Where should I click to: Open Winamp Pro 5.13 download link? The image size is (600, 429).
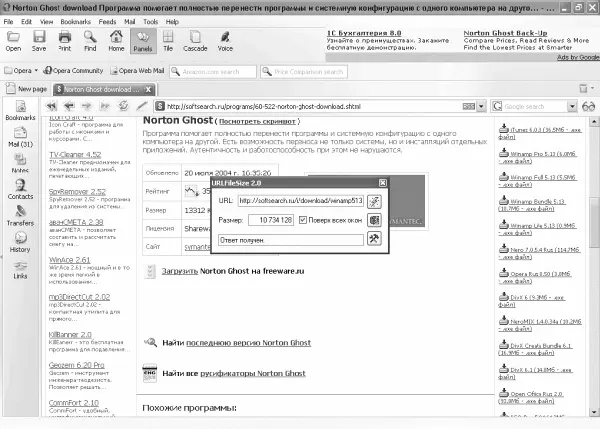538,157
